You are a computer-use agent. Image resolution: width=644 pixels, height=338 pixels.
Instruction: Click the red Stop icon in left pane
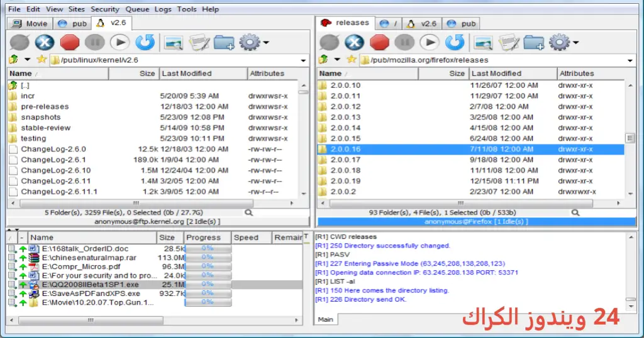pos(69,42)
